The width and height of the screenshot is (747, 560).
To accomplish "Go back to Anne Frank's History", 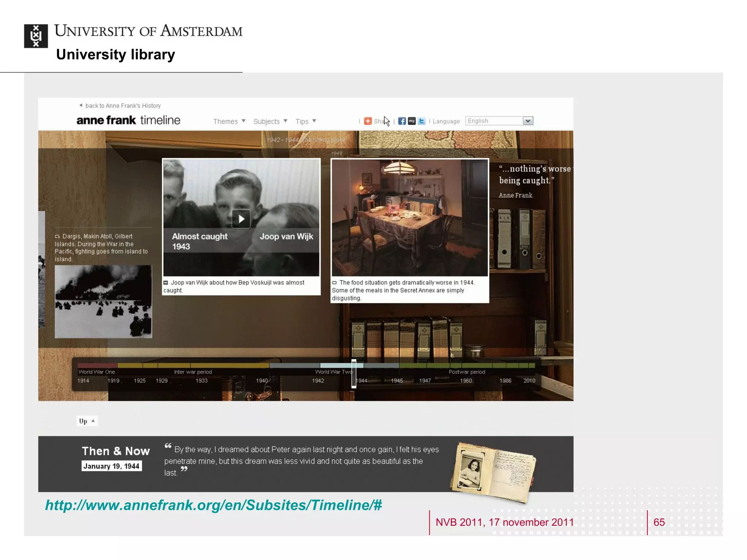I will point(120,105).
